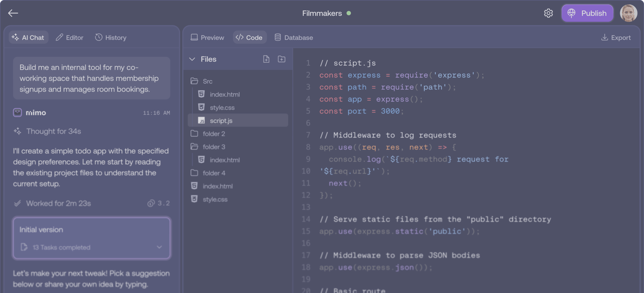Image resolution: width=644 pixels, height=293 pixels.
Task: Create a new folder in the Files panel
Action: [281, 59]
